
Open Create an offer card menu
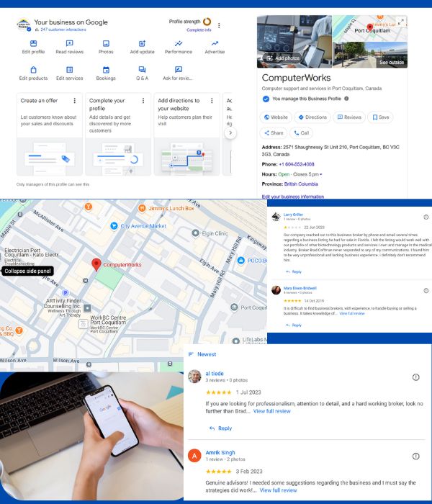click(x=75, y=101)
